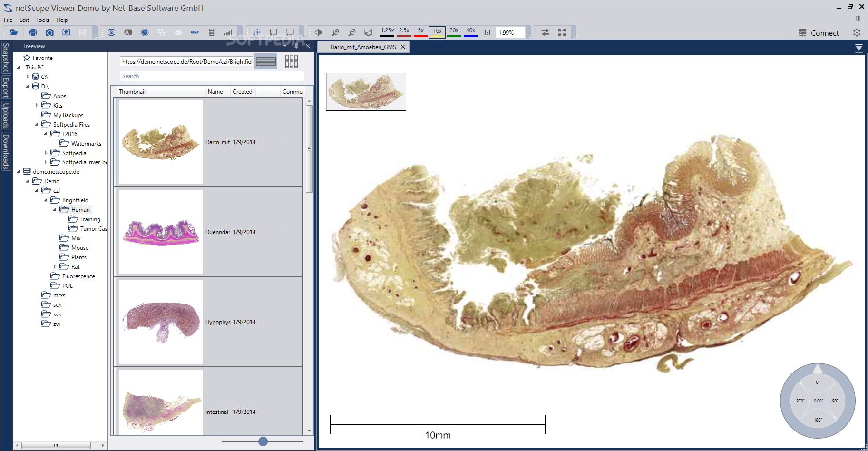Switch to the Darm_mit_Amoeben_GMS tab

pos(363,47)
